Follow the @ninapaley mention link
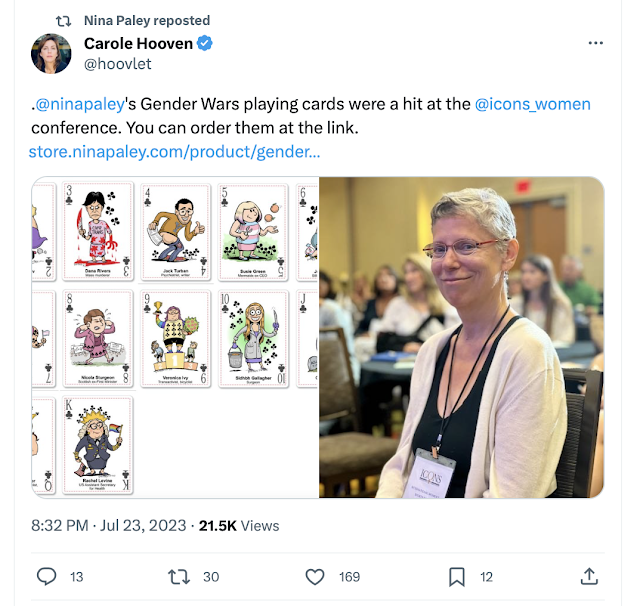Screen dimensions: 640x606 coord(80,104)
